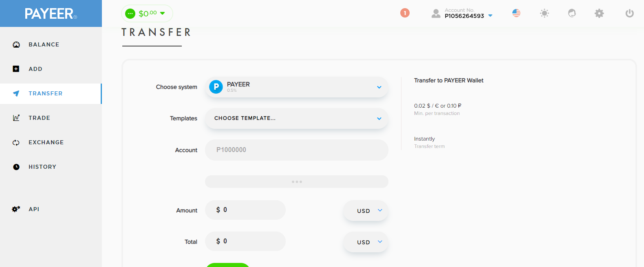Click "Min. per transaction" text
Viewport: 644px width, 267px height.
(x=437, y=113)
